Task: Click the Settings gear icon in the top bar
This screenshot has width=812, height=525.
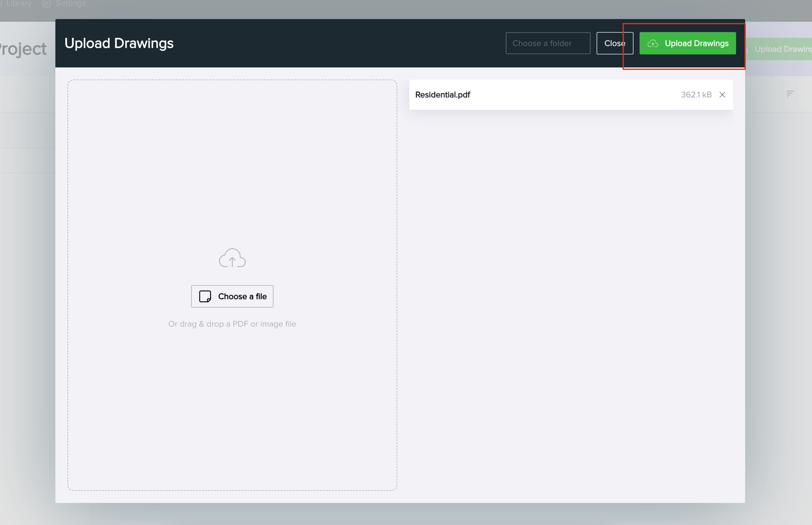Action: pos(46,4)
